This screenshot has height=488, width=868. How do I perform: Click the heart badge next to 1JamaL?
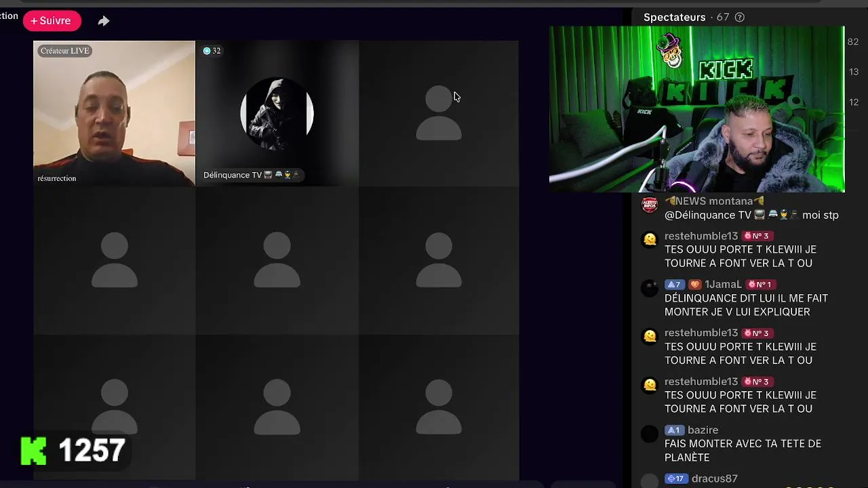pos(694,285)
